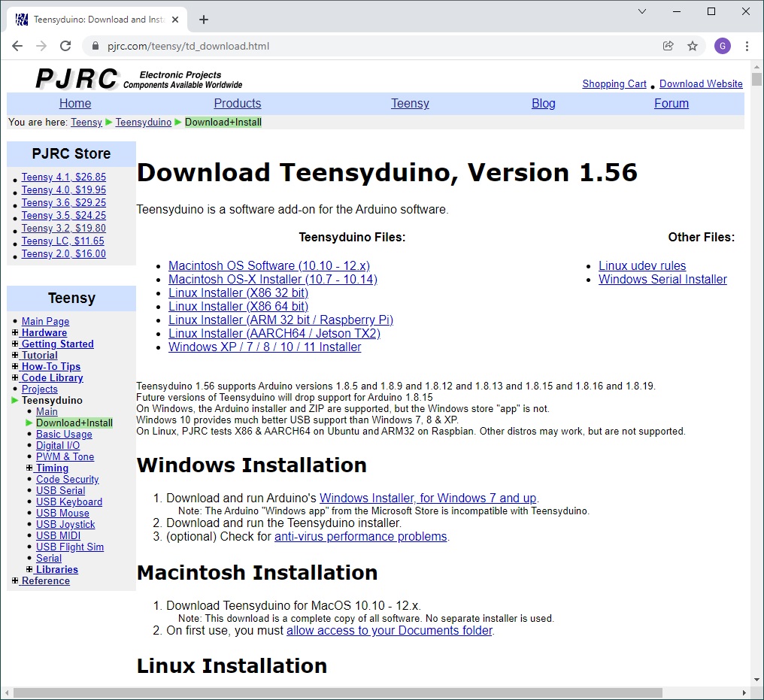Click the browser back arrow icon

pyautogui.click(x=17, y=46)
